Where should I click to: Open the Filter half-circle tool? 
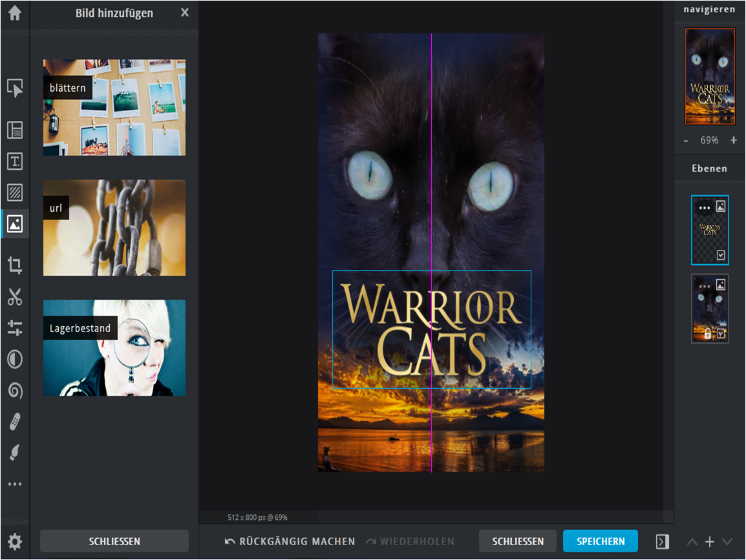(15, 359)
